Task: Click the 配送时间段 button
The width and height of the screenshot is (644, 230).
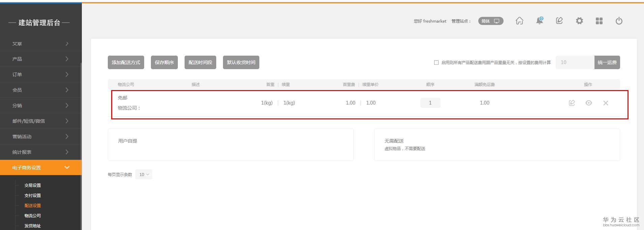Action: pyautogui.click(x=200, y=62)
